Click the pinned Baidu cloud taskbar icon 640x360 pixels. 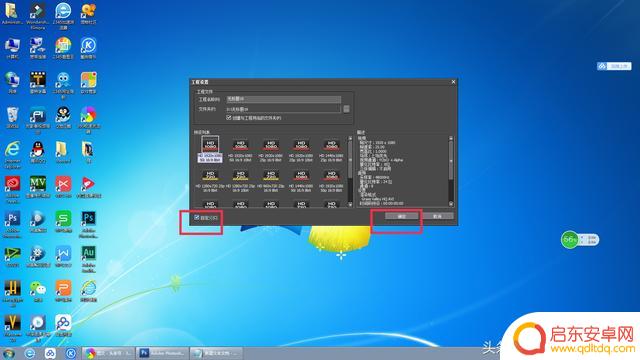50,353
